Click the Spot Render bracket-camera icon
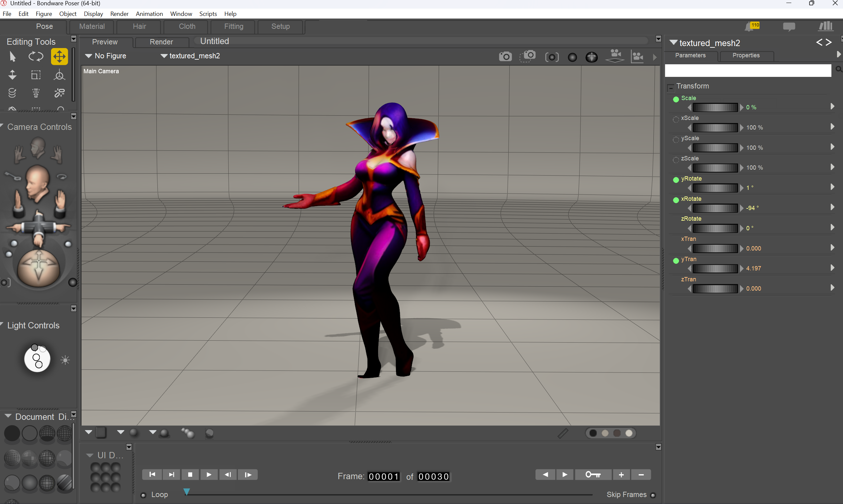 [x=552, y=57]
